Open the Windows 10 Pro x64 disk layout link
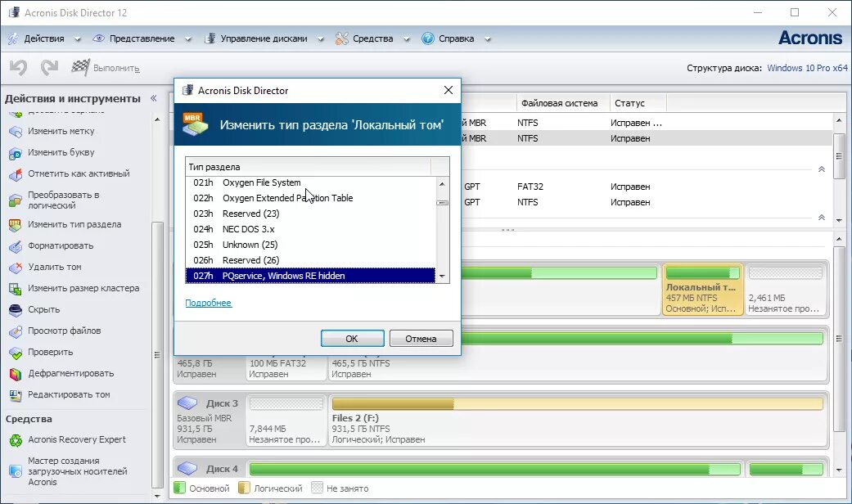 [x=808, y=68]
